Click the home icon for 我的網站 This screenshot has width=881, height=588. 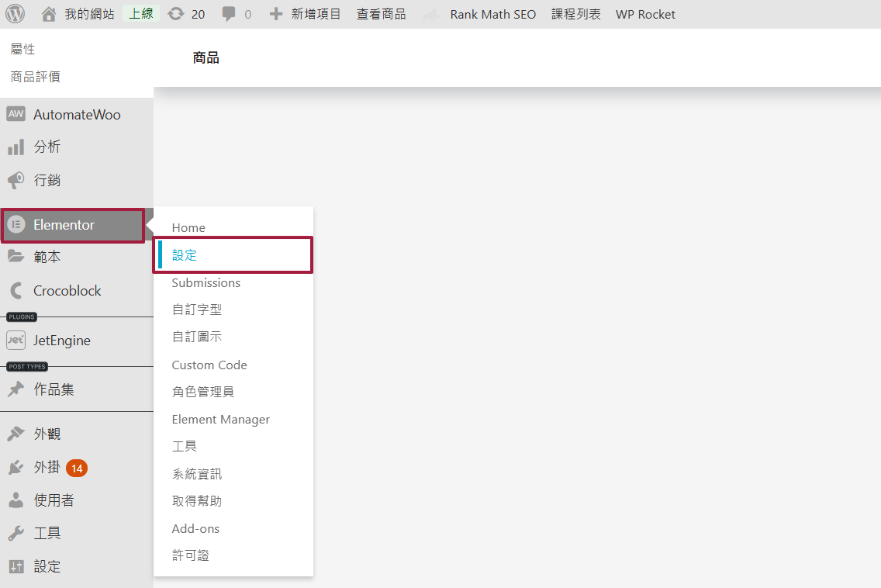pos(49,14)
